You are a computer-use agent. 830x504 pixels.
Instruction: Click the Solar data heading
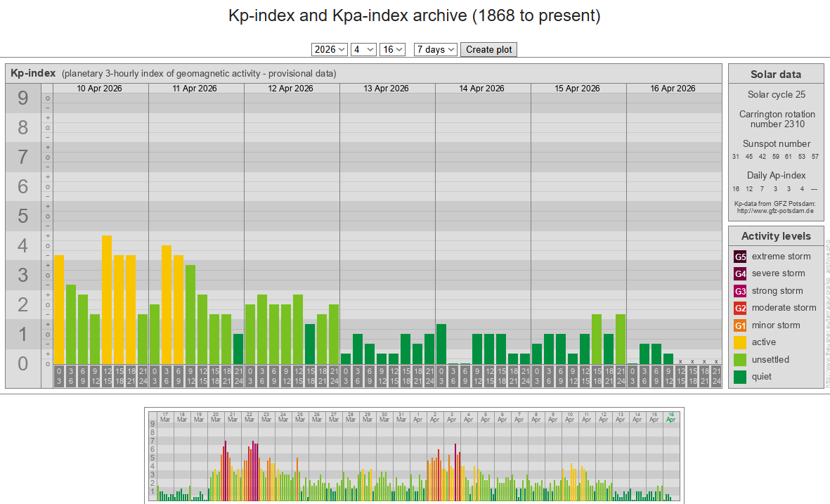point(776,75)
